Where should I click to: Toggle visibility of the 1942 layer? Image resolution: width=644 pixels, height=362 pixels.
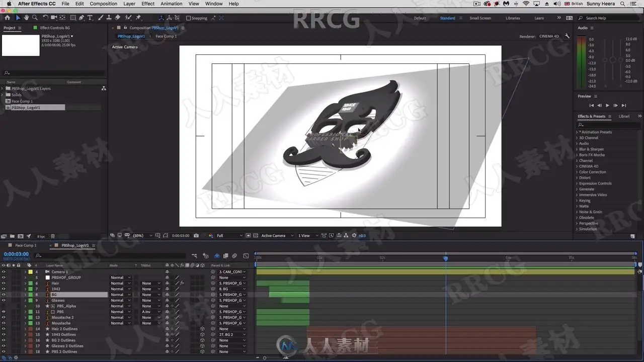(4, 289)
